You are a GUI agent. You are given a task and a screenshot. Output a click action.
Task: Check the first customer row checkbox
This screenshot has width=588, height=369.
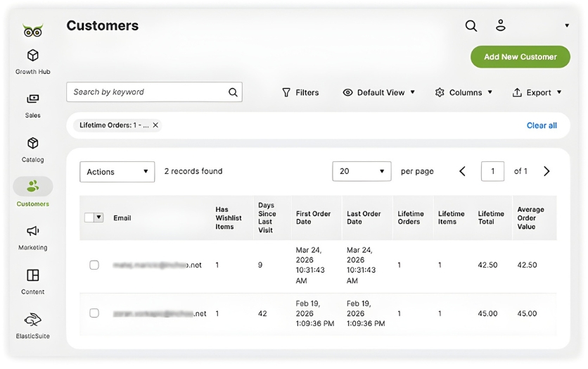pos(94,265)
